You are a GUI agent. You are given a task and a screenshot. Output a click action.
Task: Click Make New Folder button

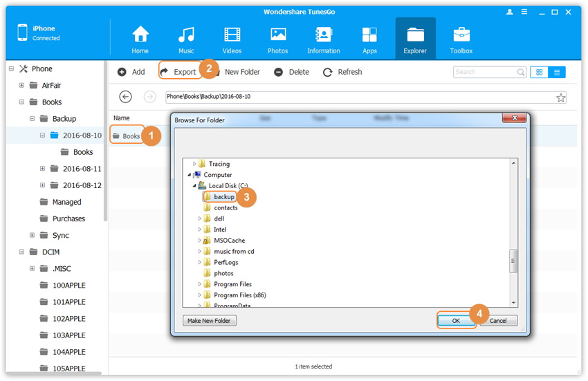[x=210, y=321]
